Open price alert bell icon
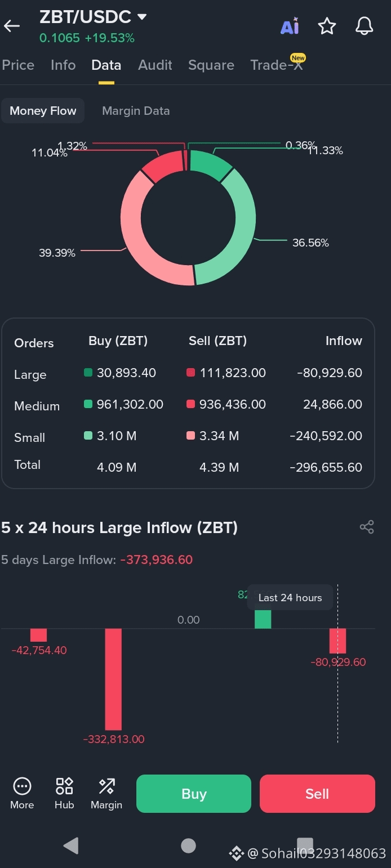The height and width of the screenshot is (868, 391). pyautogui.click(x=365, y=26)
